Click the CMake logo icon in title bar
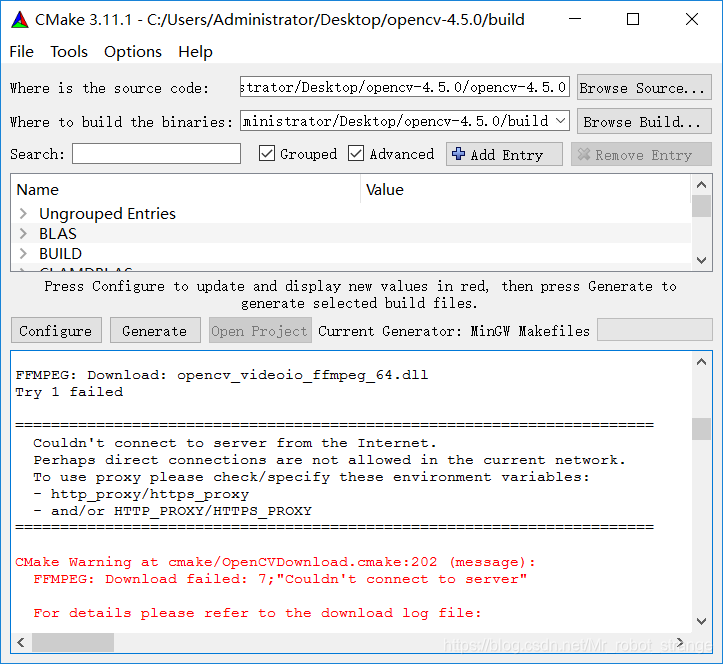 click(20, 20)
